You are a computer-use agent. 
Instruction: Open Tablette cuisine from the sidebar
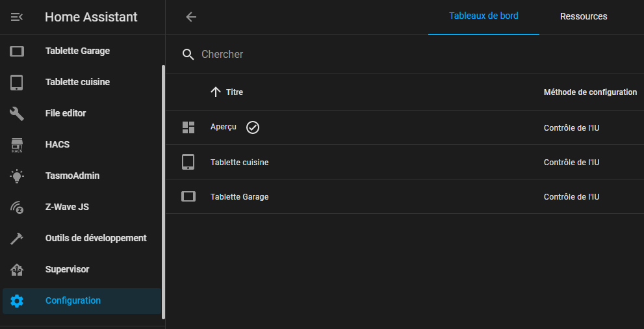pos(77,82)
